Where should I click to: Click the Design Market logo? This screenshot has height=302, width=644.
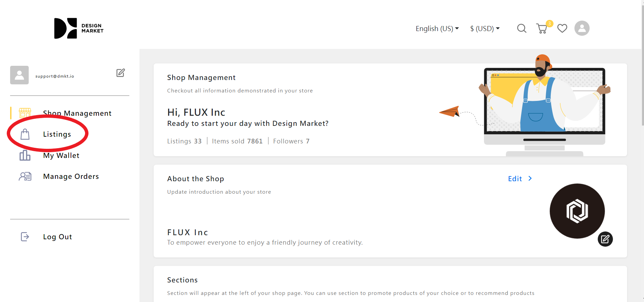(x=79, y=28)
